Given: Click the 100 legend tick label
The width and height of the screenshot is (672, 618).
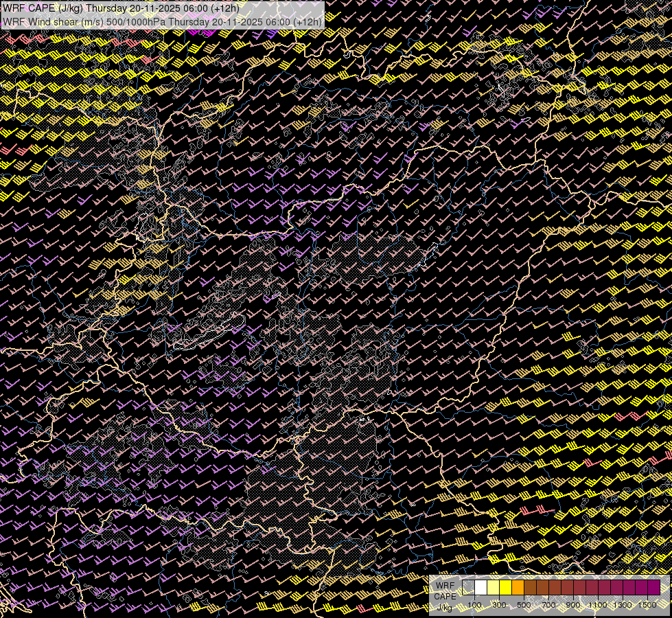Looking at the screenshot, I should [474, 605].
